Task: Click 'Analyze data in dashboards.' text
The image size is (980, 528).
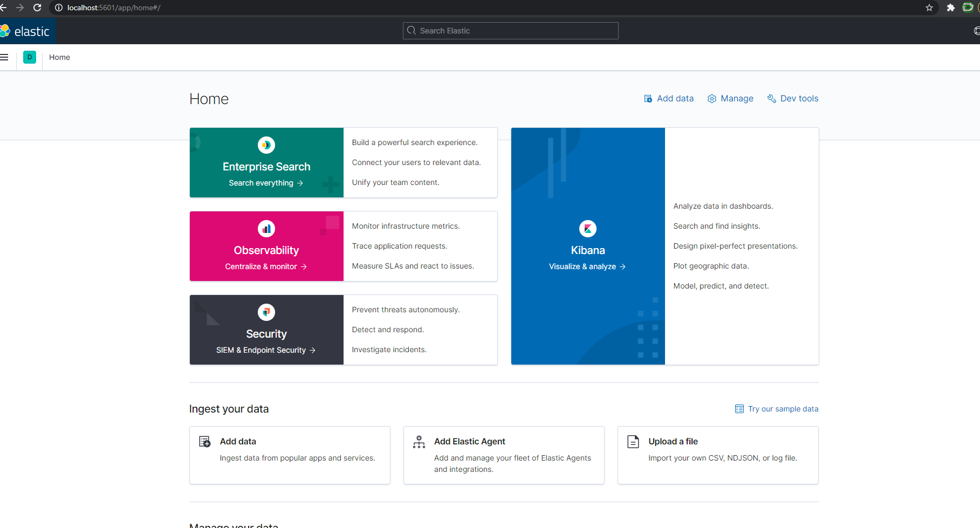Action: (x=723, y=206)
